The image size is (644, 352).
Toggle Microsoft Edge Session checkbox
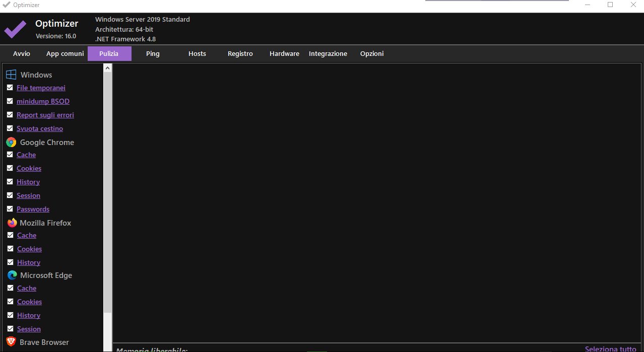10,329
